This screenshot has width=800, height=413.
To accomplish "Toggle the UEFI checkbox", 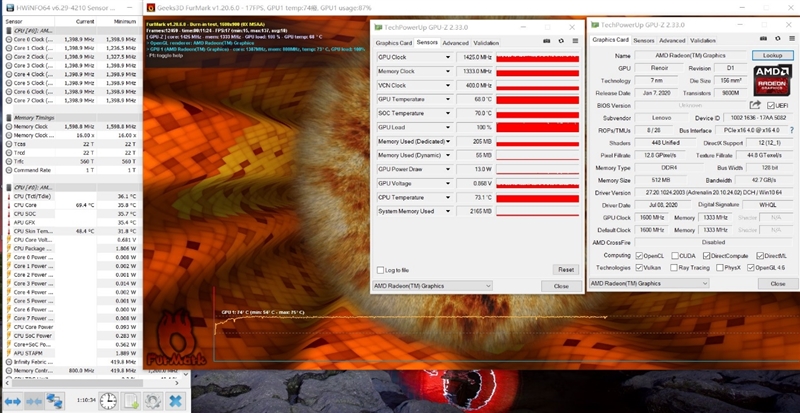I will 770,105.
